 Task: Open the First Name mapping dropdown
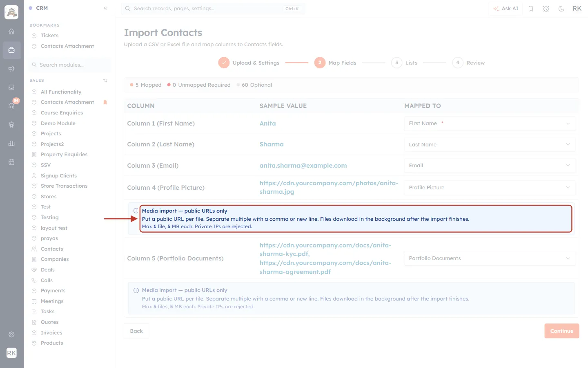pyautogui.click(x=490, y=123)
